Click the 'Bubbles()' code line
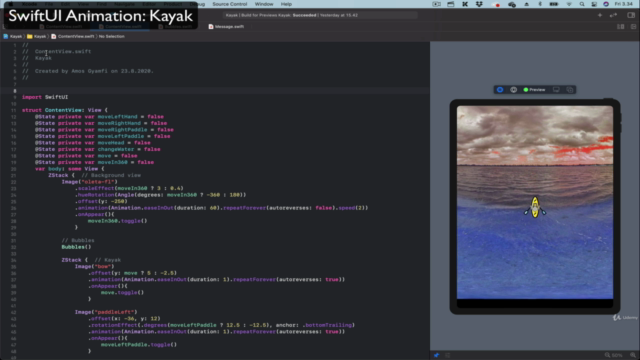 tap(76, 247)
